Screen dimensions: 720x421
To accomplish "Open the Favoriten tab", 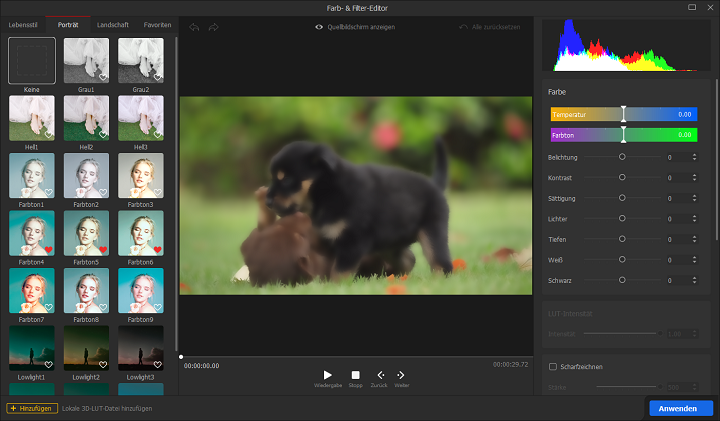I will click(157, 25).
